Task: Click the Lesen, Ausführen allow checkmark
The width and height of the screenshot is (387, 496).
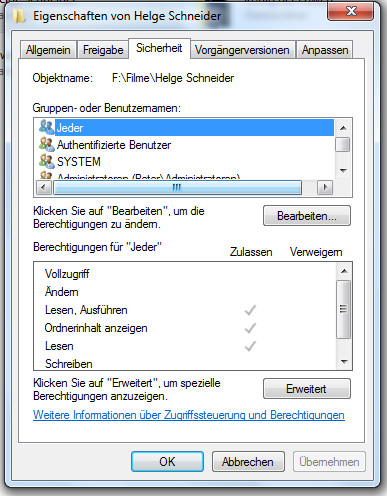Action: point(250,310)
